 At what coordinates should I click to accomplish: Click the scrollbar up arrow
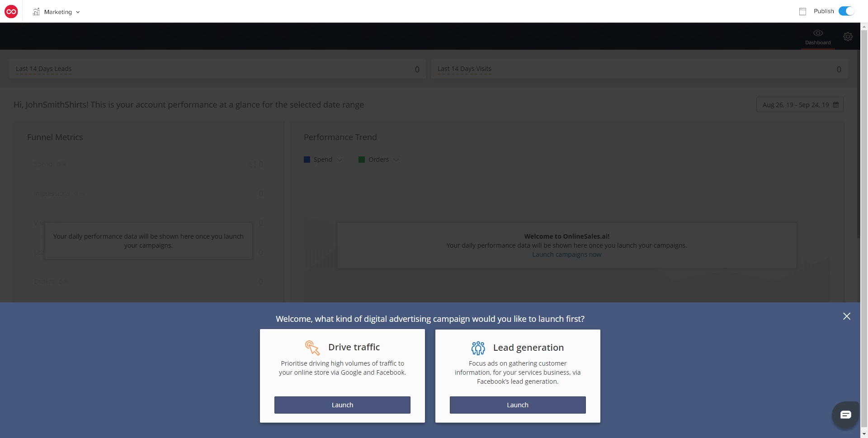[864, 27]
